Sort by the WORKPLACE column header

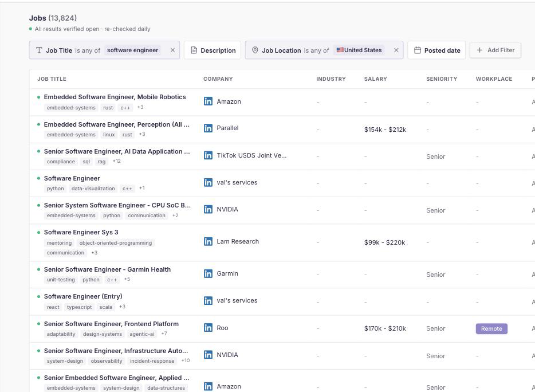(494, 79)
